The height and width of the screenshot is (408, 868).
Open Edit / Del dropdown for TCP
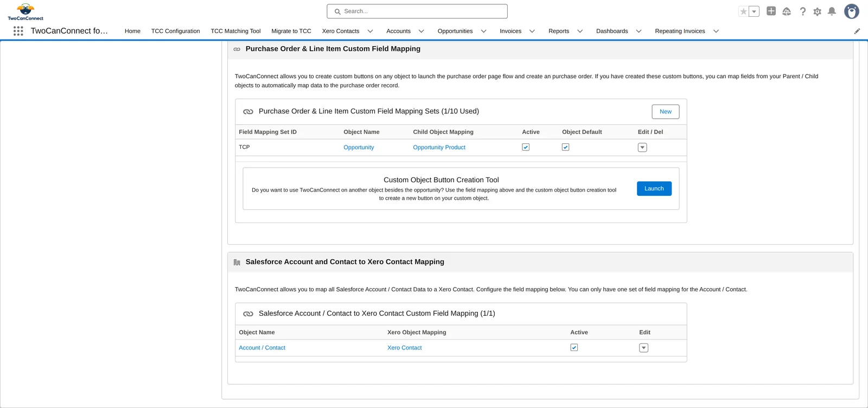click(642, 148)
